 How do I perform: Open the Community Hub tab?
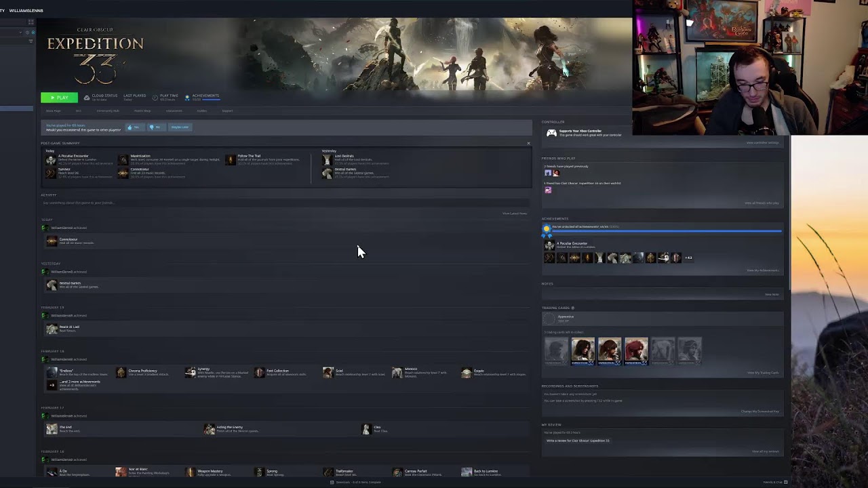point(108,111)
